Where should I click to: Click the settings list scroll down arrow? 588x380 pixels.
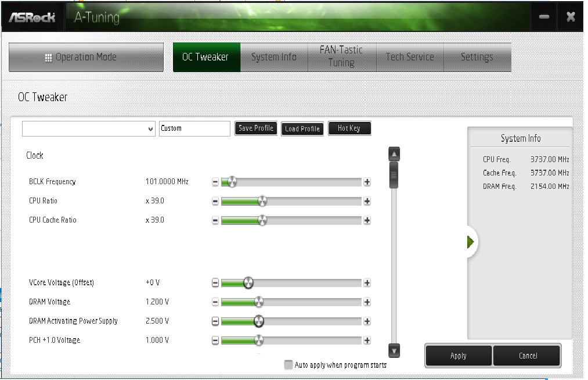[394, 351]
